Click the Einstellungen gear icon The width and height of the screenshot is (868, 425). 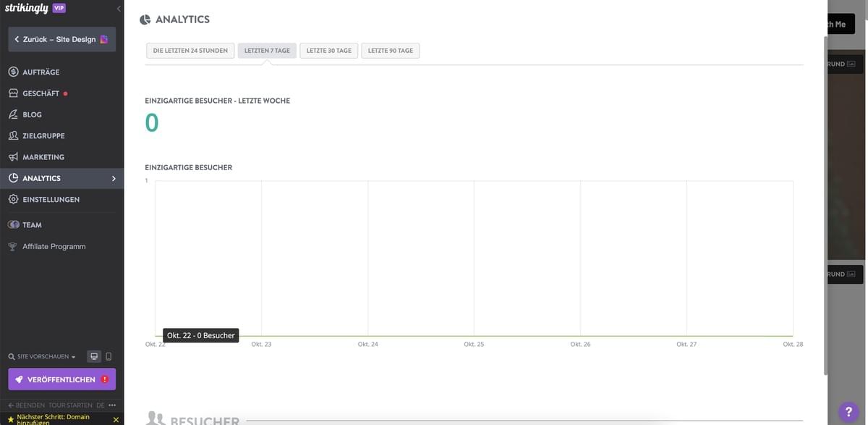point(13,199)
